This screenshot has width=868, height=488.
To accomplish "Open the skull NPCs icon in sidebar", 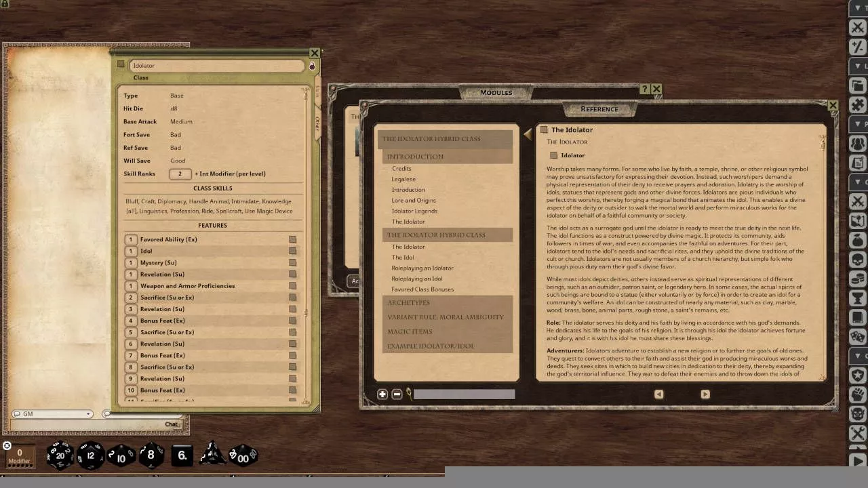I will (858, 260).
